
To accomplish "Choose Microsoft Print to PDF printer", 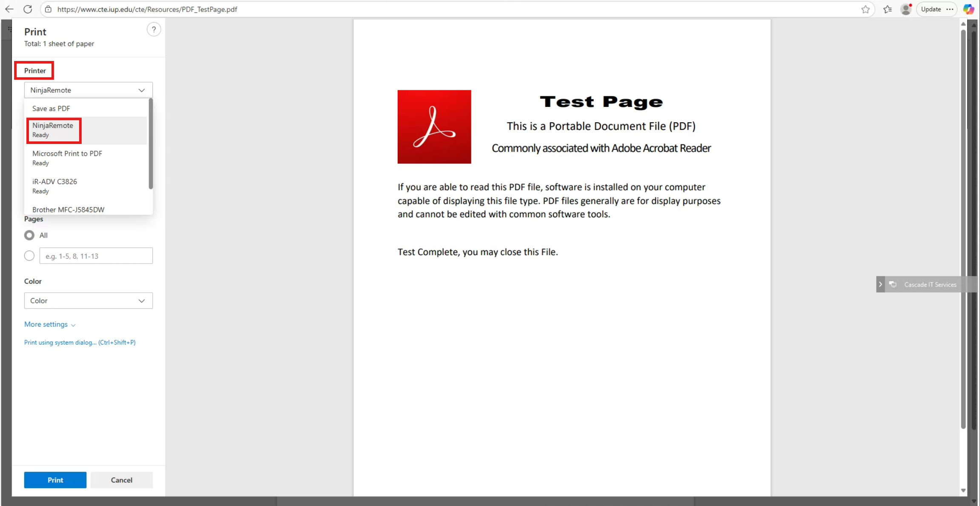I will [67, 158].
